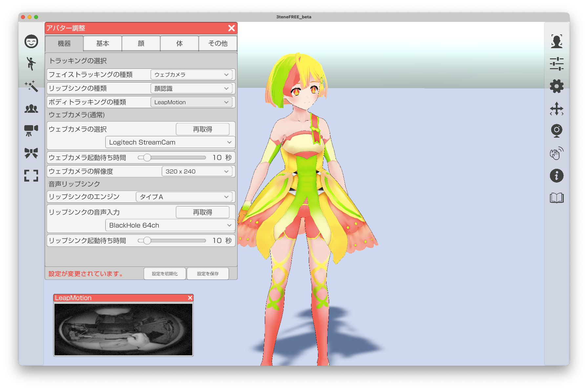Image resolution: width=588 pixels, height=390 pixels.
Task: Click the ribbon bow accessory icon
Action: pyautogui.click(x=31, y=153)
